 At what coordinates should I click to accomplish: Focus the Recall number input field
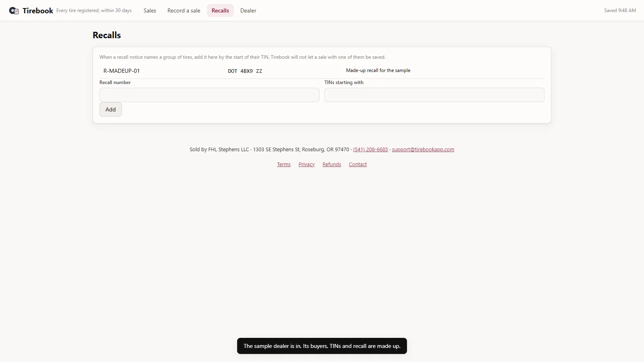pos(209,95)
